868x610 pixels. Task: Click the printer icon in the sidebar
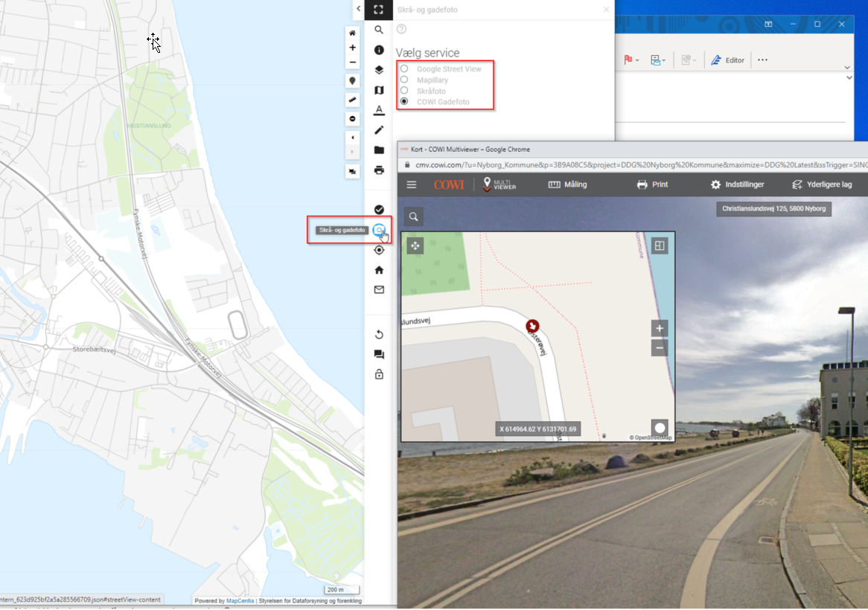(x=379, y=170)
